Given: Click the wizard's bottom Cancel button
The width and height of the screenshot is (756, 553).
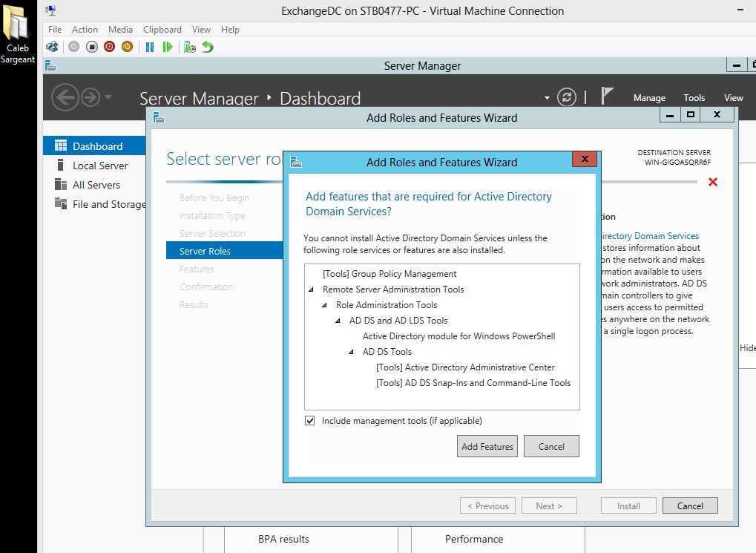Looking at the screenshot, I should click(690, 505).
